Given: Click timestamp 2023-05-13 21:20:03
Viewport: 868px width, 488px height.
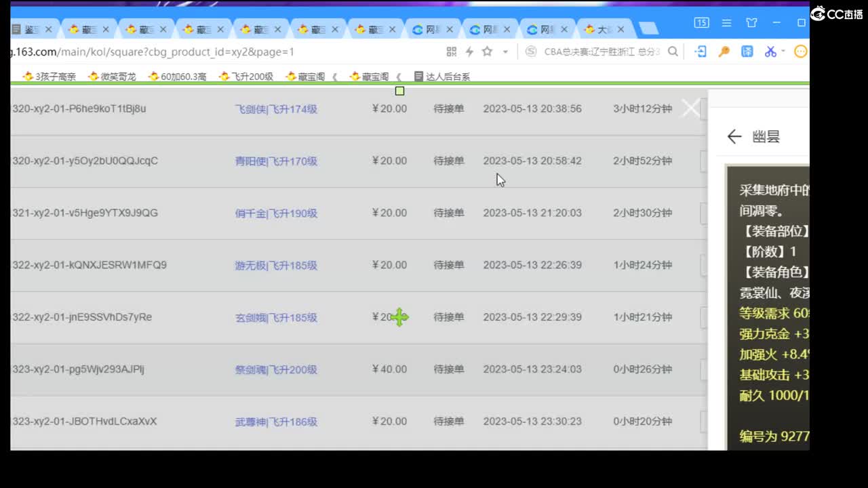Looking at the screenshot, I should point(532,213).
